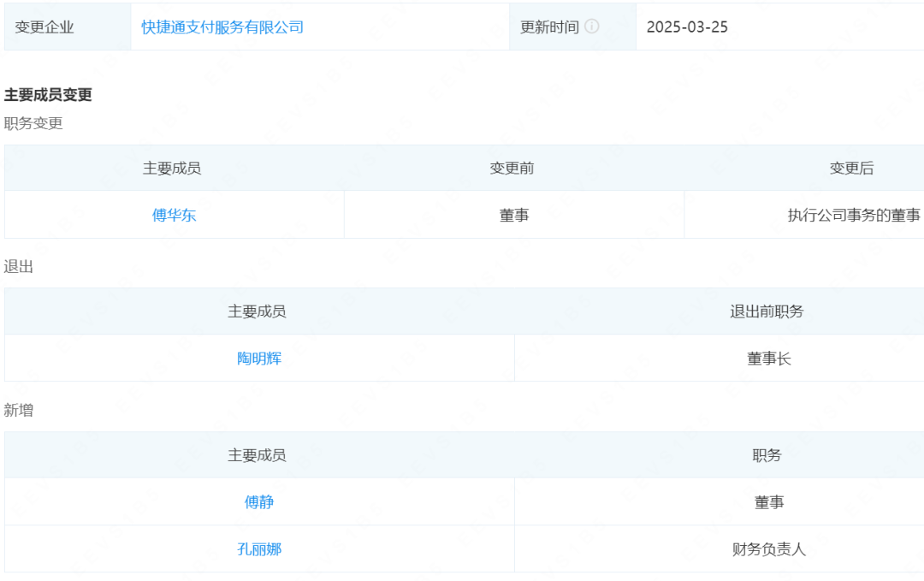Click the 主要成员变更 section heading

(x=48, y=96)
